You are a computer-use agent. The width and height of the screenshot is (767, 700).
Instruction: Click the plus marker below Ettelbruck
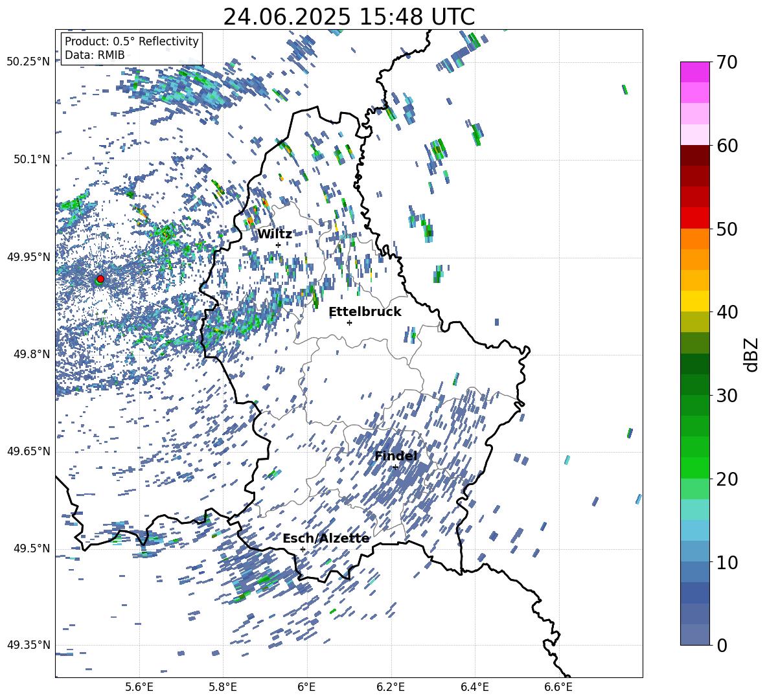[349, 322]
